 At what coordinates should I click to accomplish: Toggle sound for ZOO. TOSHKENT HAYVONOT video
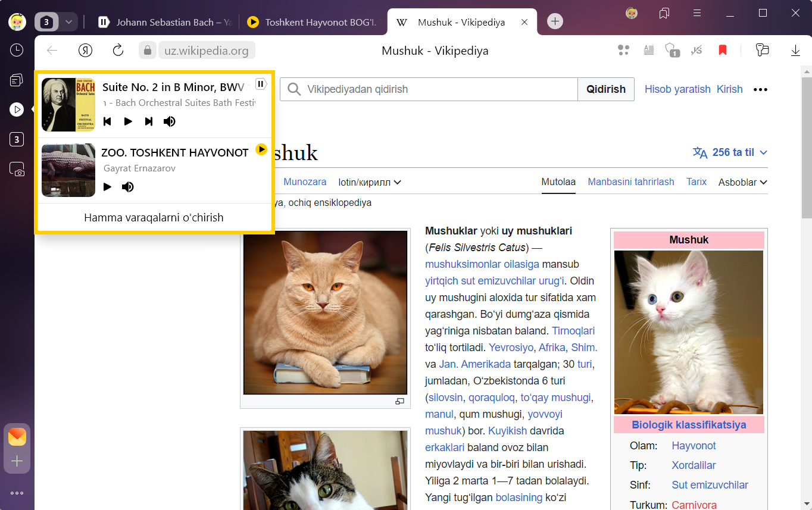click(x=128, y=187)
